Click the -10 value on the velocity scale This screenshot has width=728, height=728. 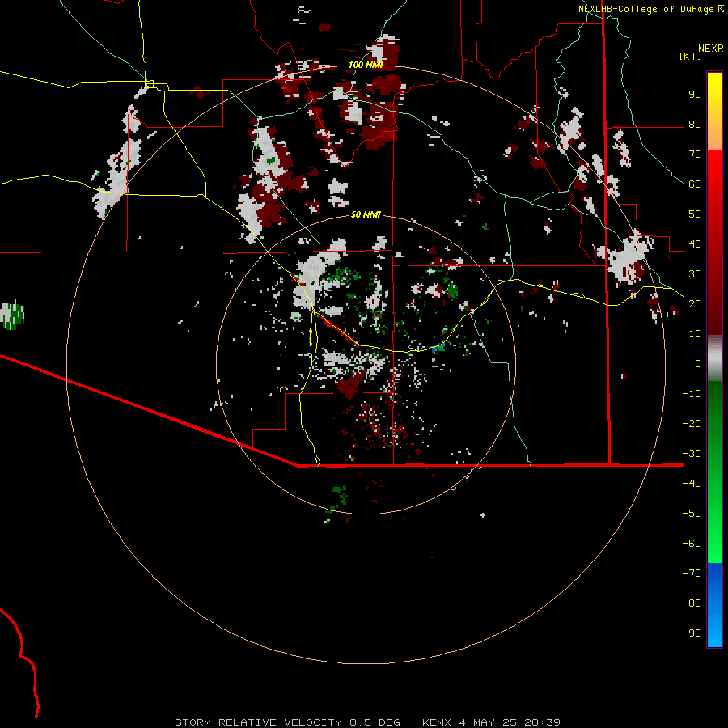click(x=692, y=394)
